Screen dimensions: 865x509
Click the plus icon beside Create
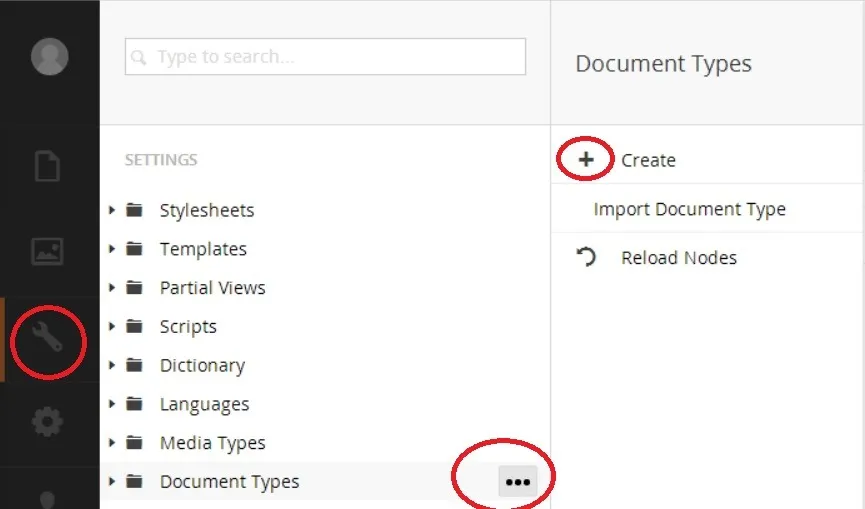click(586, 160)
